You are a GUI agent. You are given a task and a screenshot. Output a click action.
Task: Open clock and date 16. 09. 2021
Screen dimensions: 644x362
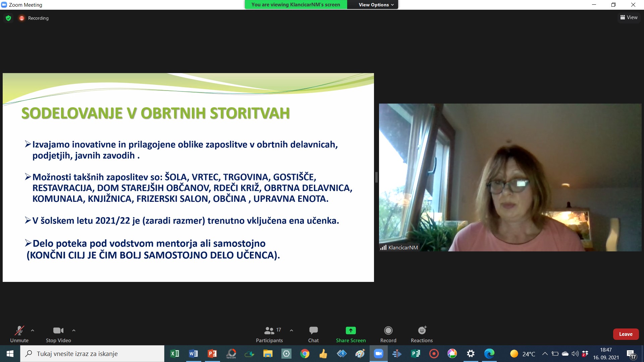coord(606,354)
